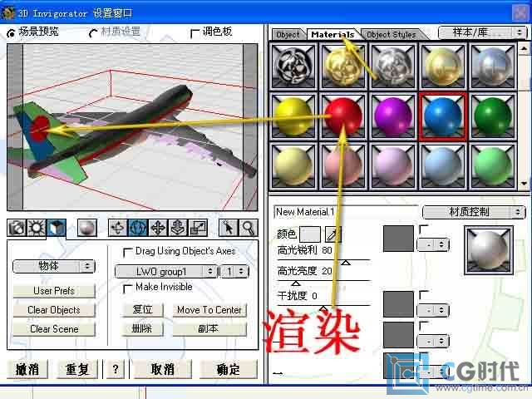Tick checkbox beside the third gray texture swatch
The image size is (532, 399).
(x=424, y=326)
